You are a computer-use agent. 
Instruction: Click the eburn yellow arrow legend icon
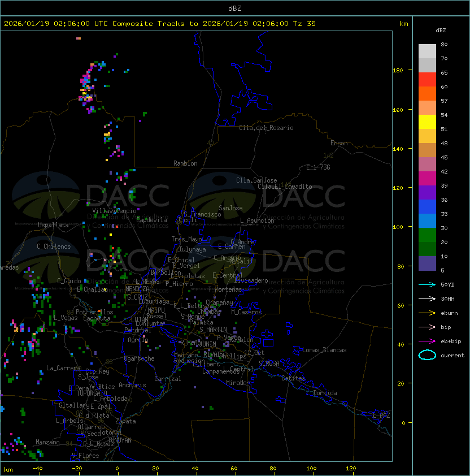tap(427, 313)
